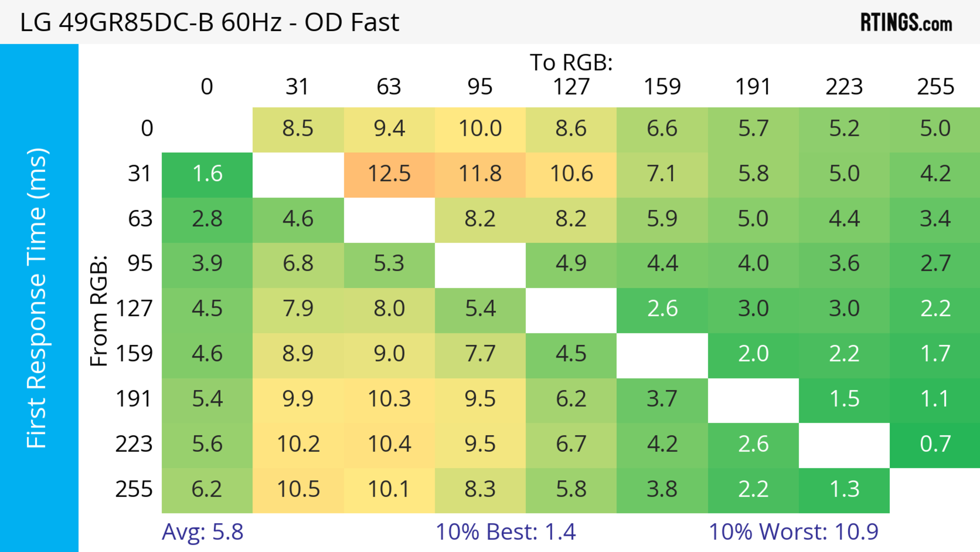The height and width of the screenshot is (552, 980).
Task: Select the column header 127
Action: [571, 87]
